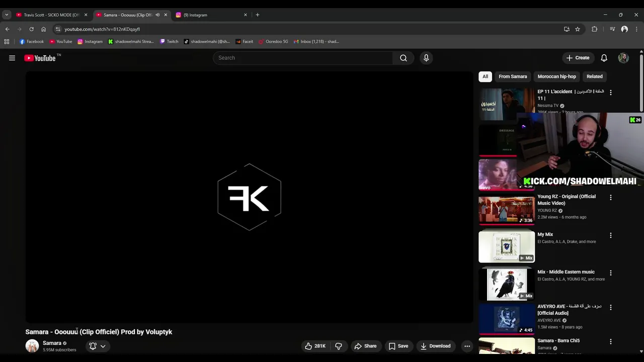Viewport: 644px width, 362px height.
Task: Open My Mix playlist thumbnail
Action: 507,247
